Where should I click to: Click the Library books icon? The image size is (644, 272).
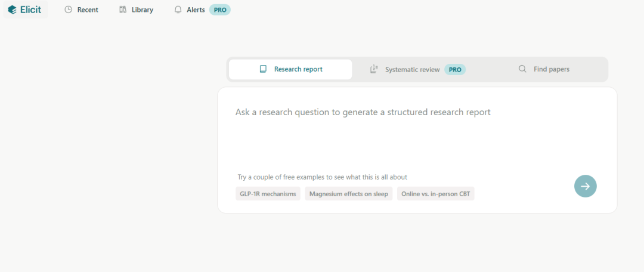tap(123, 10)
